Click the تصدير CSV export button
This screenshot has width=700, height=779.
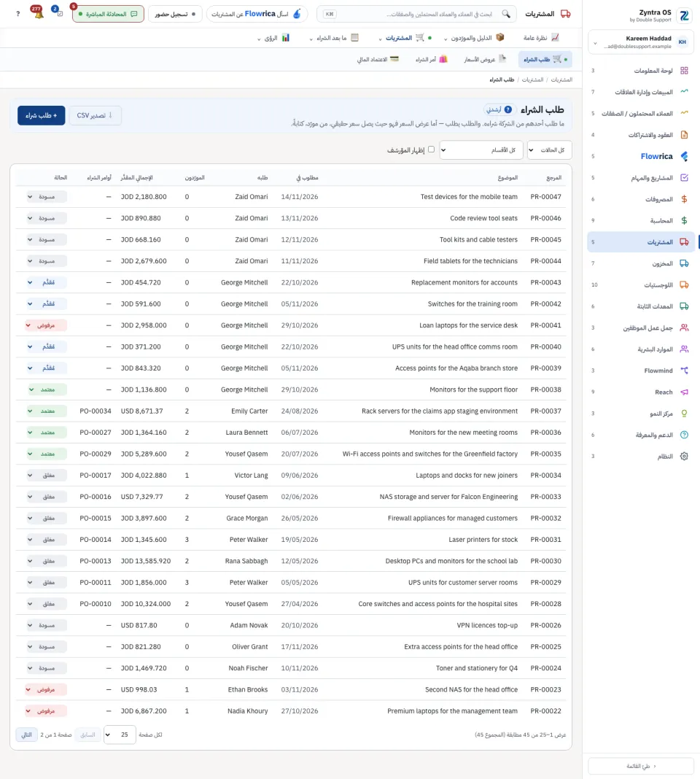pos(95,115)
